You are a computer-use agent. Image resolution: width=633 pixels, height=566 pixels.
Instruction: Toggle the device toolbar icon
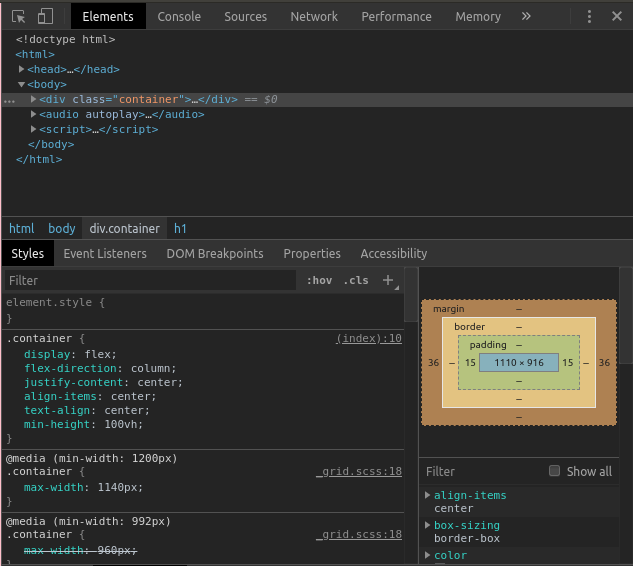[x=45, y=16]
